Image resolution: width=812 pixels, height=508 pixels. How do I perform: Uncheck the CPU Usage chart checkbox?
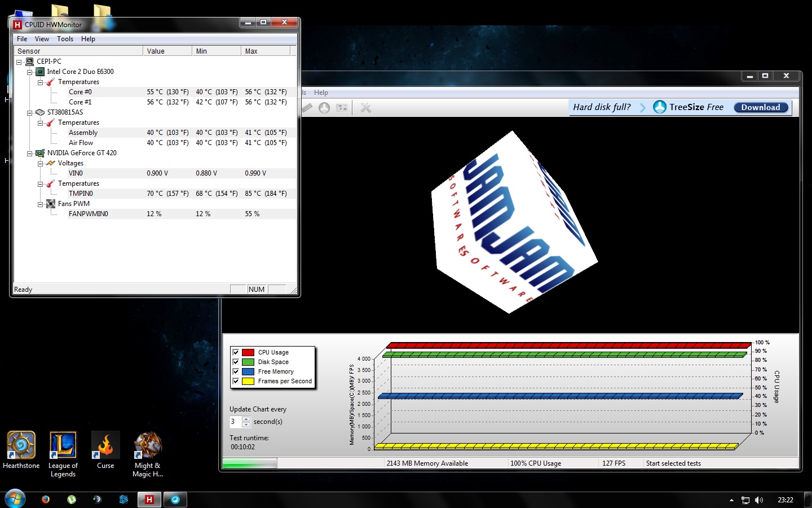(236, 352)
